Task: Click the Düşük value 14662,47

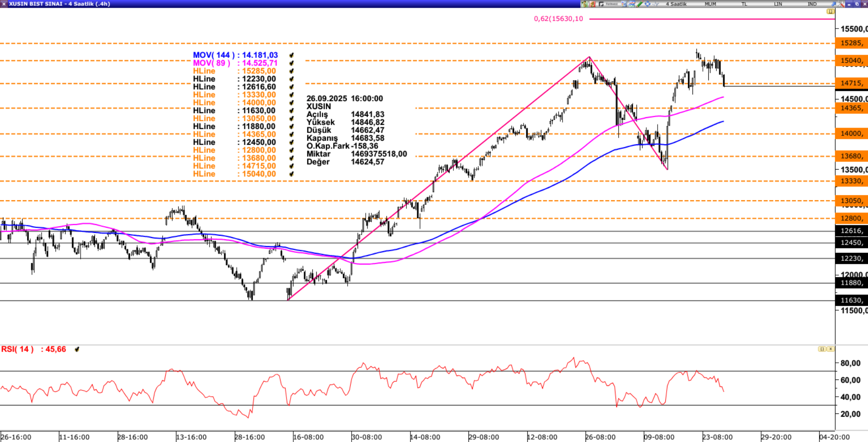Action: tap(367, 130)
